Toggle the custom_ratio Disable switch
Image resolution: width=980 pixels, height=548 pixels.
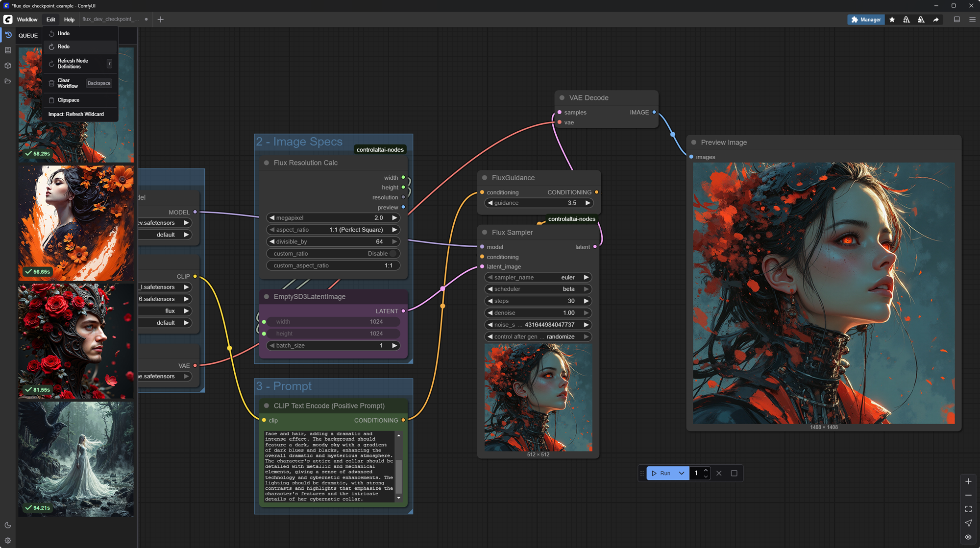point(393,254)
